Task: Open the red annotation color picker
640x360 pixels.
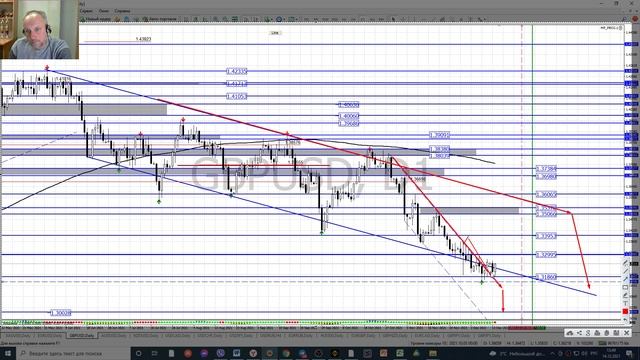Action: [625, 311]
